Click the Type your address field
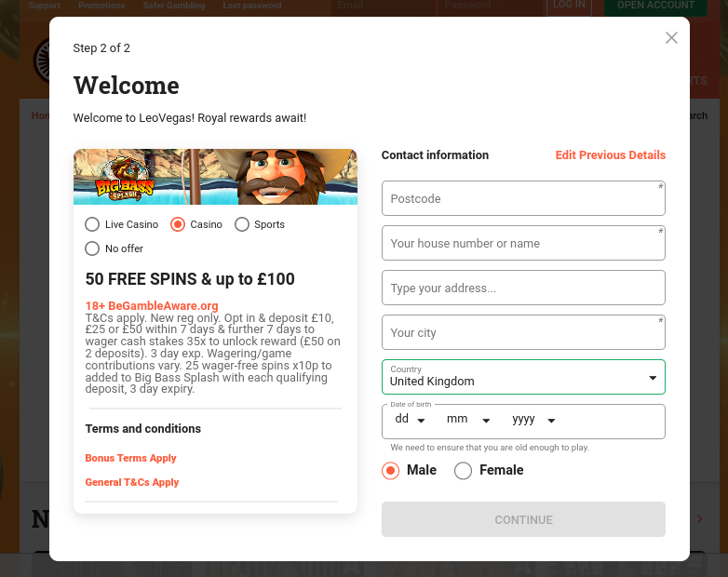 click(523, 288)
